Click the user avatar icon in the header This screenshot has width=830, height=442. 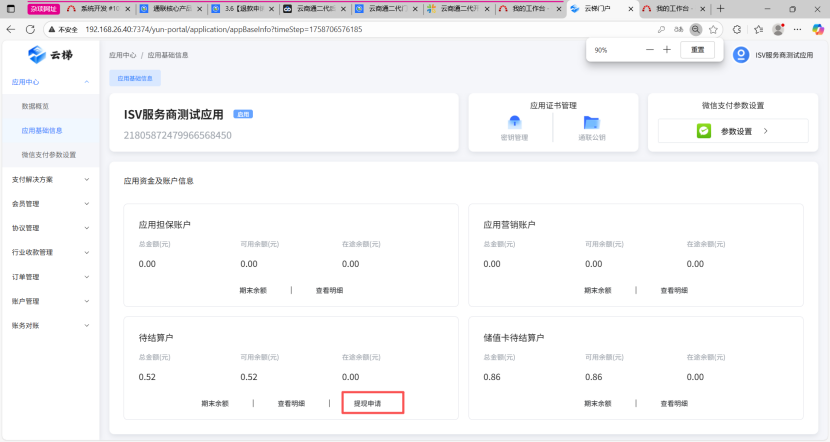click(740, 55)
